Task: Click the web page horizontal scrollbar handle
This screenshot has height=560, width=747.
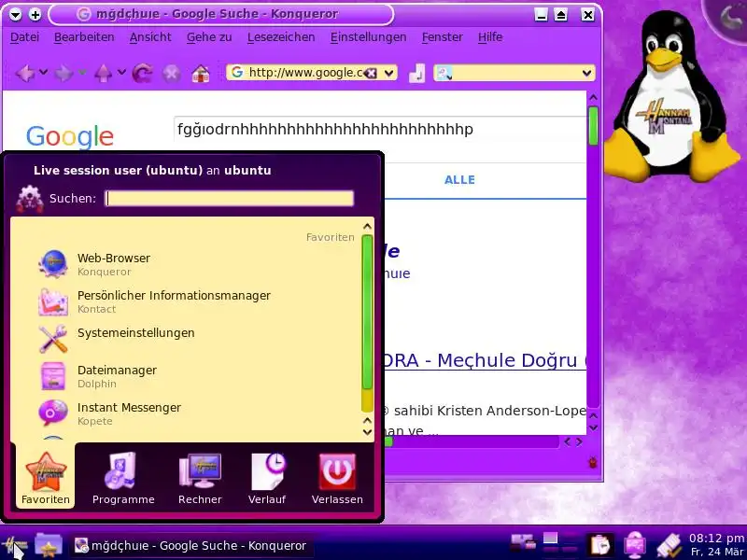Action: click(389, 441)
